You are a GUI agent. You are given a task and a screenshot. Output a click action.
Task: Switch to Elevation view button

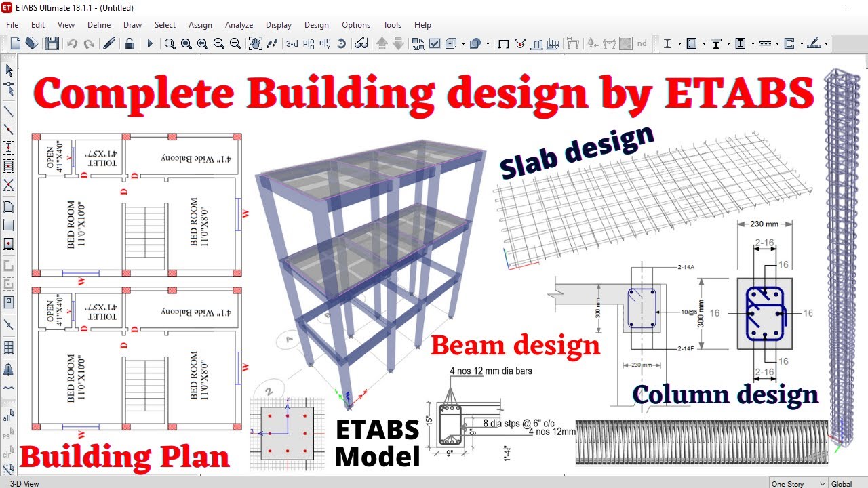pos(325,43)
